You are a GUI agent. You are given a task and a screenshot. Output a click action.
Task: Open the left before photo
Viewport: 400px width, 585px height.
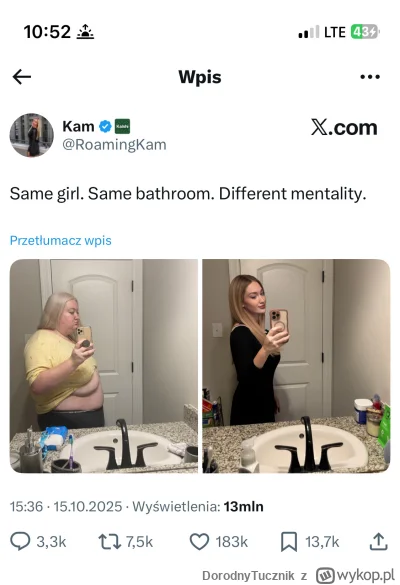click(x=104, y=366)
